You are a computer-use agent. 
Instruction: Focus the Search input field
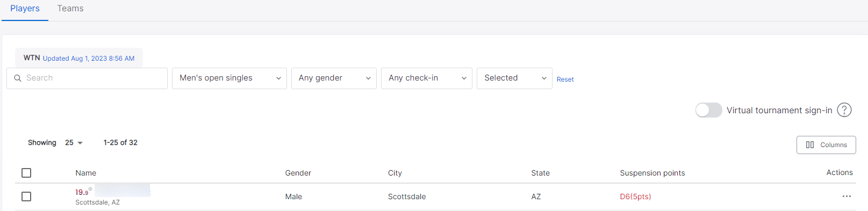(x=87, y=78)
